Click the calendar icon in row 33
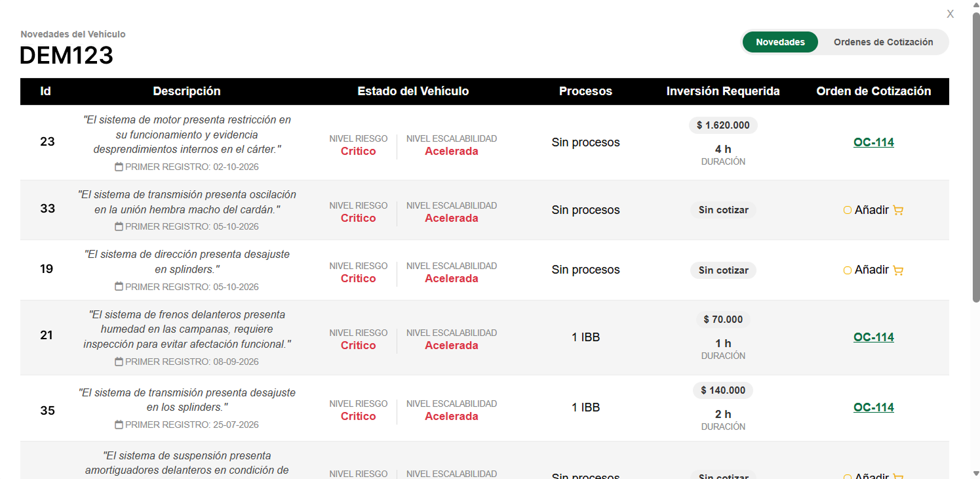The width and height of the screenshot is (980, 479). coord(119,226)
